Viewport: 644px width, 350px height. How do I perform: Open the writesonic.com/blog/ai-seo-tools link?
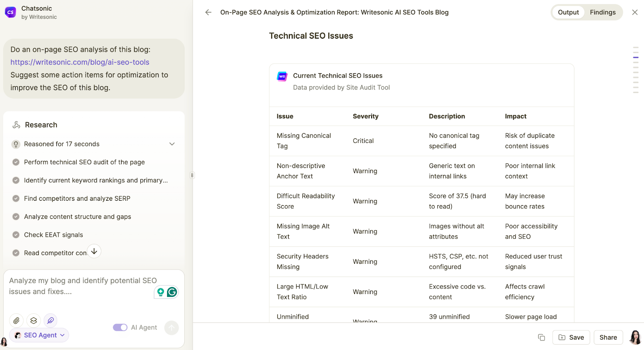click(80, 62)
